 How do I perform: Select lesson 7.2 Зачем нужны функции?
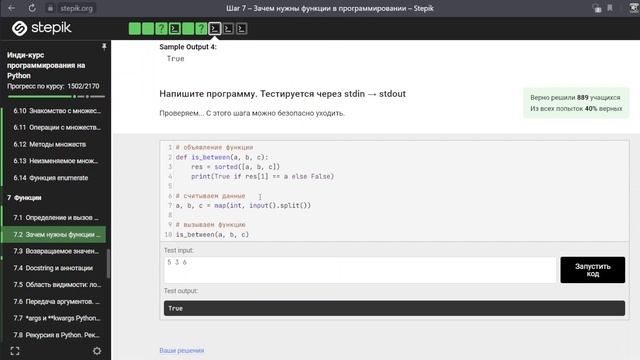(x=54, y=234)
